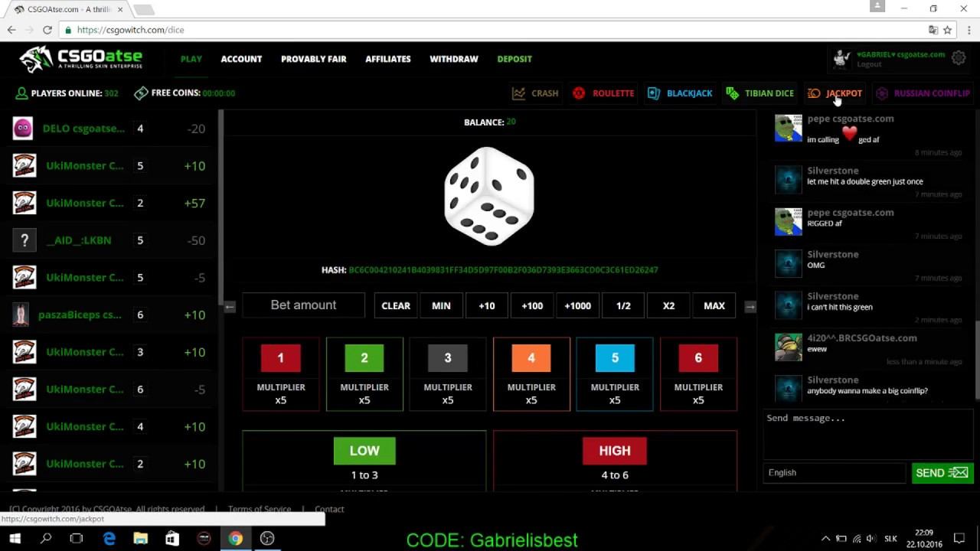Reload the page with the refresh icon
The height and width of the screenshot is (551, 980).
(x=47, y=30)
